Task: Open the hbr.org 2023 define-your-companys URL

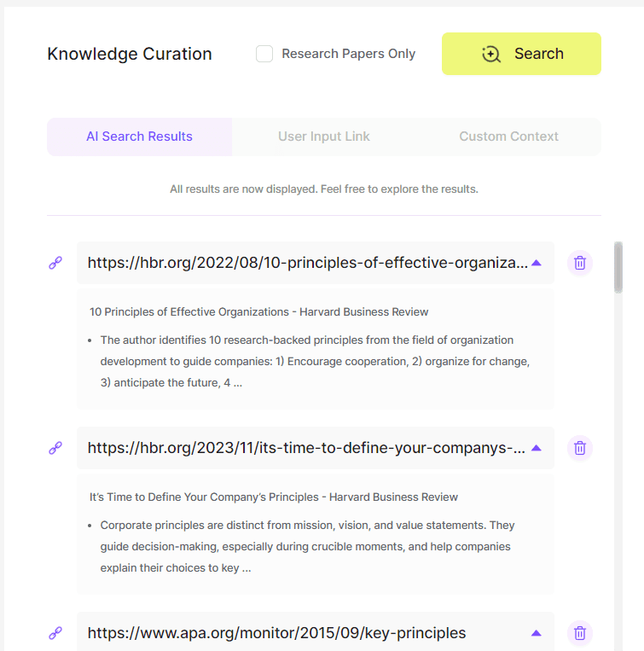Action: [x=306, y=448]
